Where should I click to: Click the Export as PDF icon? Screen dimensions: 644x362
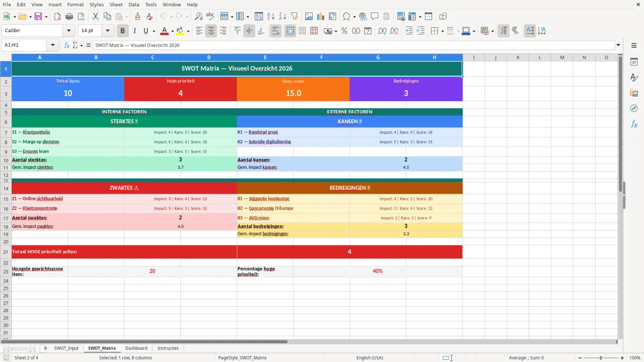click(57, 17)
